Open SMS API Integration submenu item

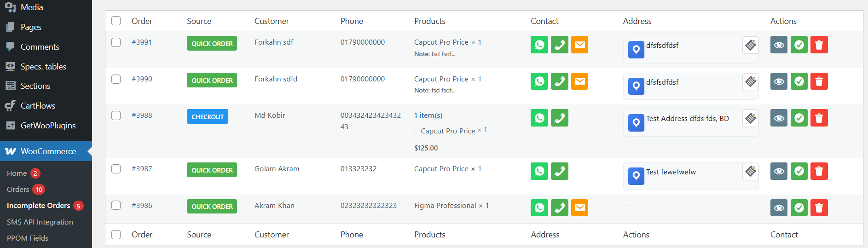tap(40, 222)
